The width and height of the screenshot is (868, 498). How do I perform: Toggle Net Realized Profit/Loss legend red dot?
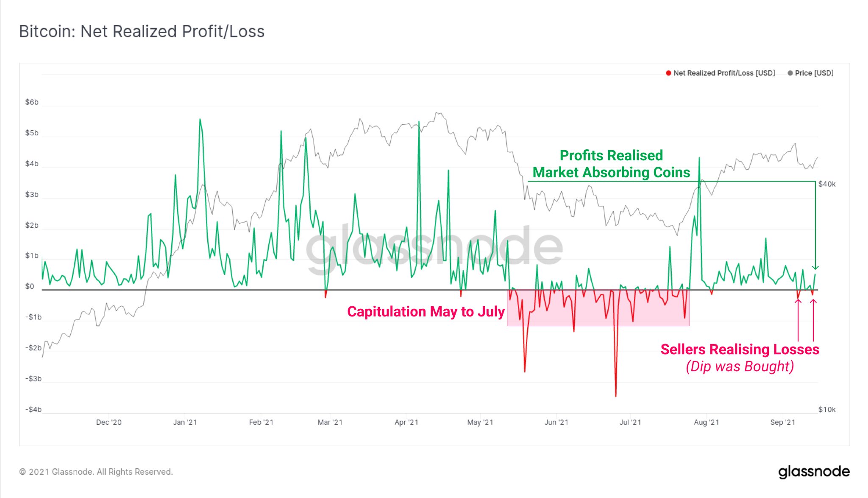click(668, 73)
